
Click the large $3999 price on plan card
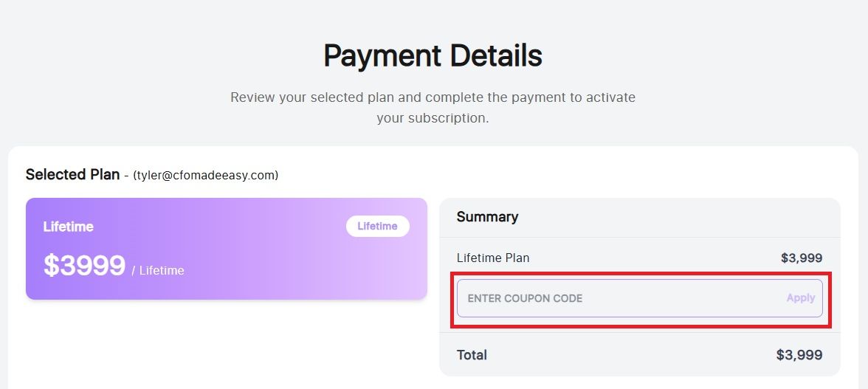click(x=84, y=266)
